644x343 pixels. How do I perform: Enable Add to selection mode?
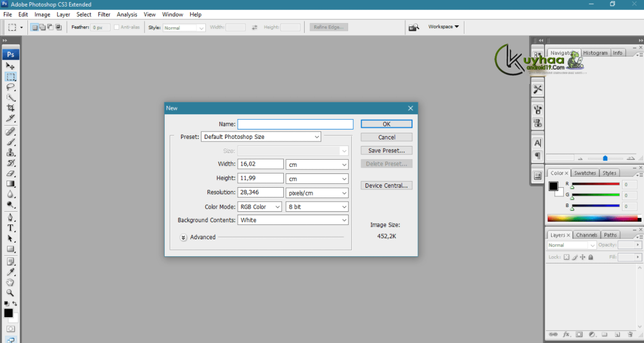point(43,27)
